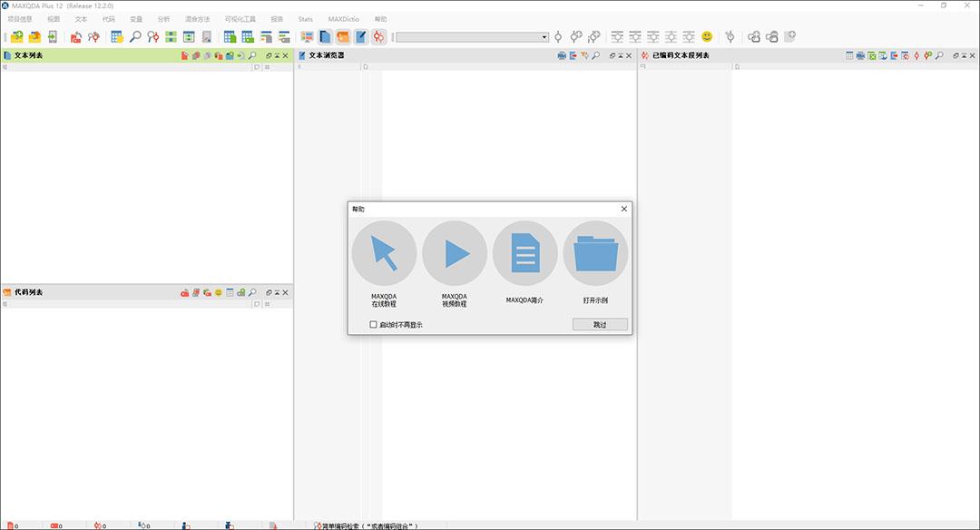
Task: Expand the code selection dropdown in toolbar
Action: click(x=544, y=37)
